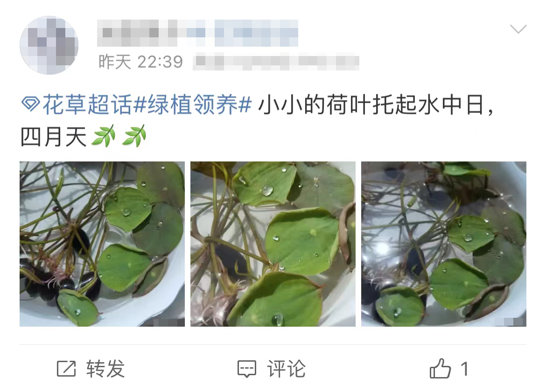Like the post with thumbs-up icon
The width and height of the screenshot is (546, 392).
[440, 368]
